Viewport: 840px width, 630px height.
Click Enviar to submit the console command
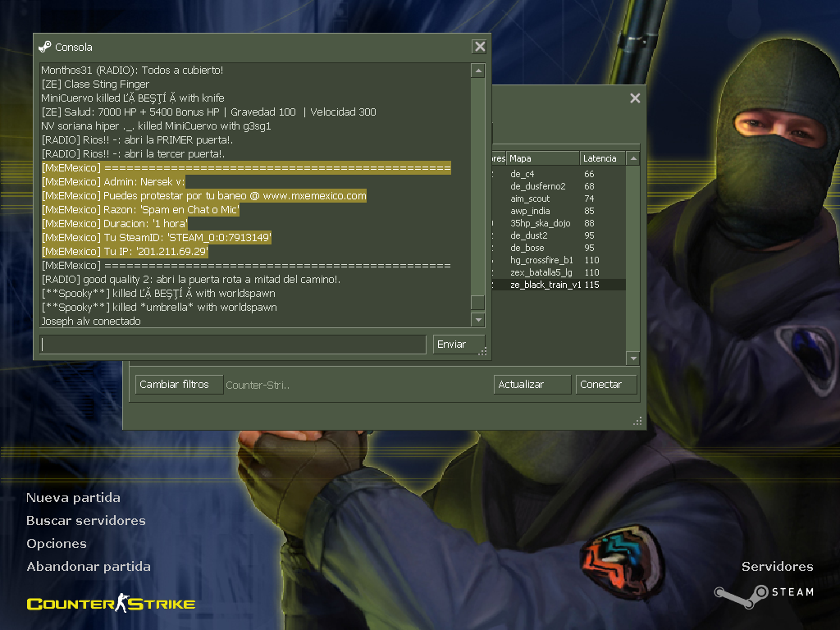[459, 345]
